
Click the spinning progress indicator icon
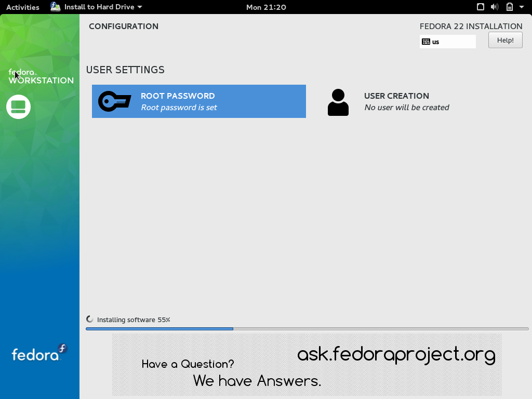89,320
